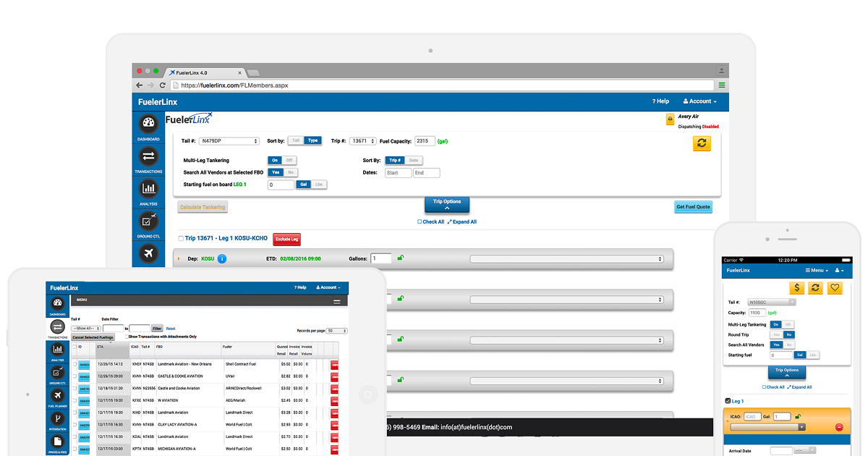Open the vendor dropdown in the KOSU row
This screenshot has height=456, width=868.
pos(566,258)
